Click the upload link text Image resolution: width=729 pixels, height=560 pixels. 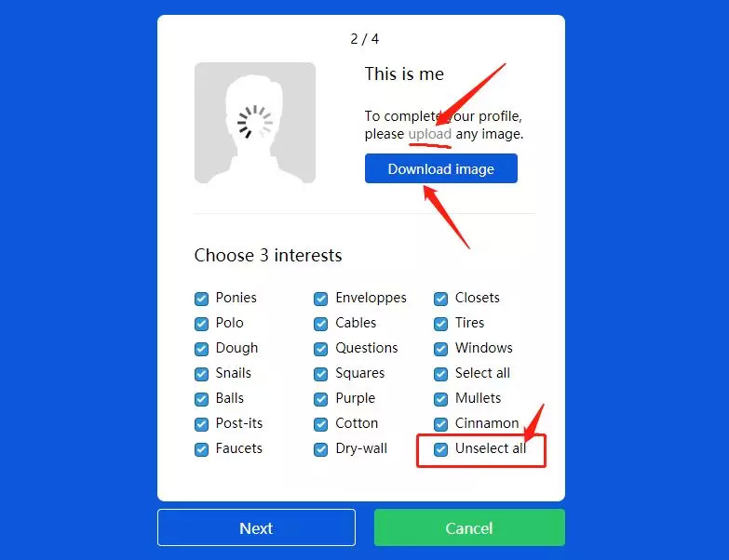click(429, 134)
